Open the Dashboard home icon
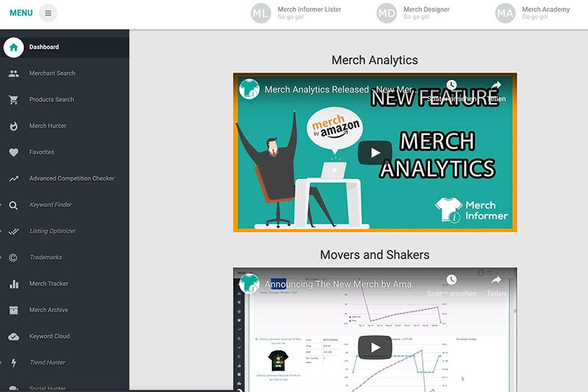 (13, 47)
